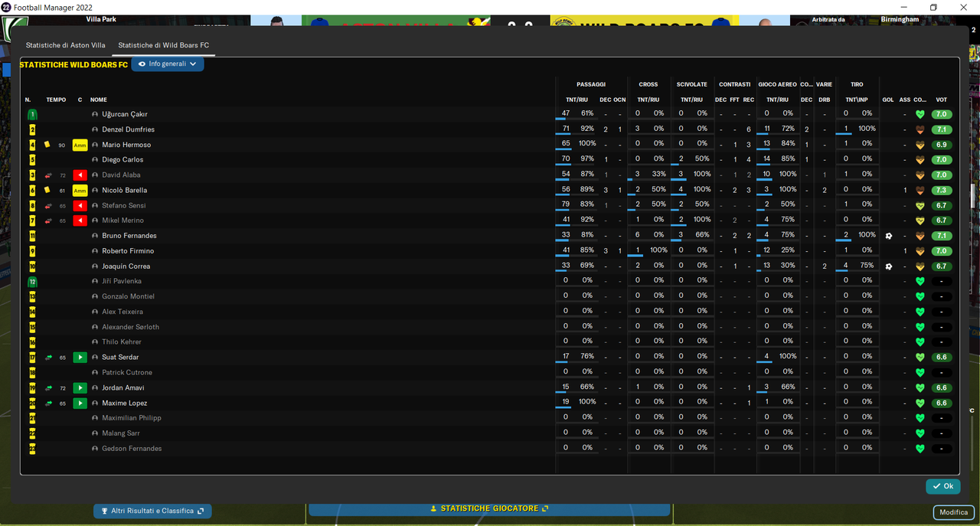The width and height of the screenshot is (980, 526).
Task: Open Thilo Kehrer player name link
Action: click(122, 342)
